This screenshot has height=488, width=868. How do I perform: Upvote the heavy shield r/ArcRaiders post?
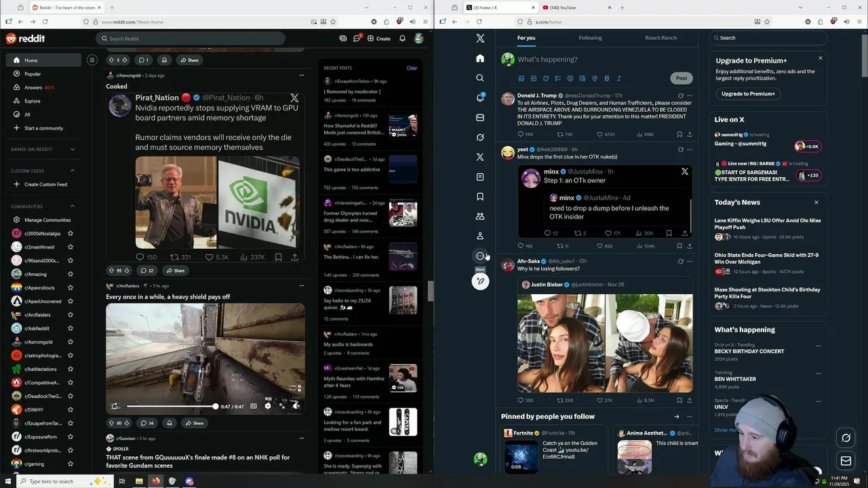111,423
